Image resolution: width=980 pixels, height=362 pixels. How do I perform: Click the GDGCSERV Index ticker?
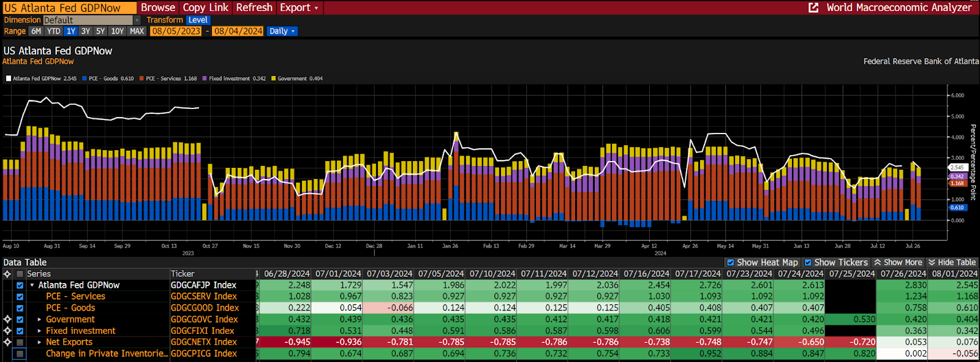click(203, 296)
